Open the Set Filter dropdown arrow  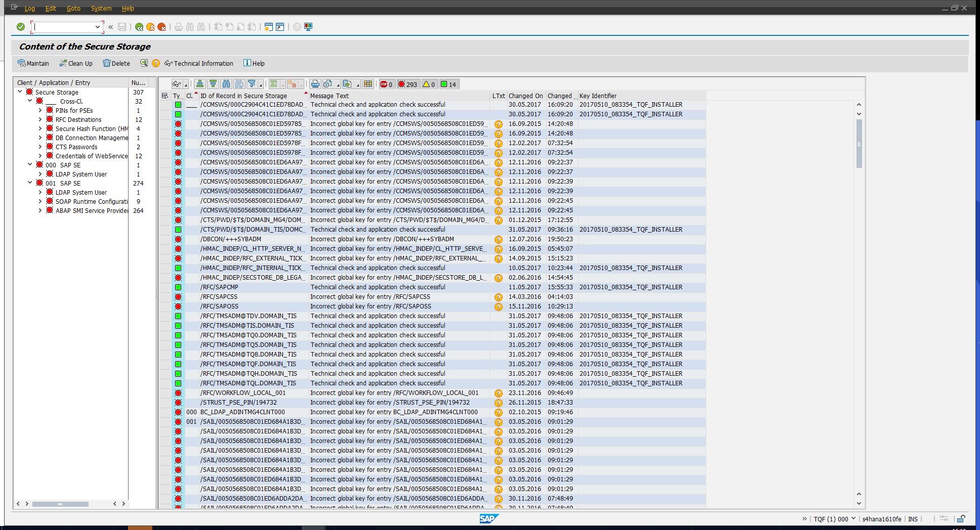click(261, 85)
